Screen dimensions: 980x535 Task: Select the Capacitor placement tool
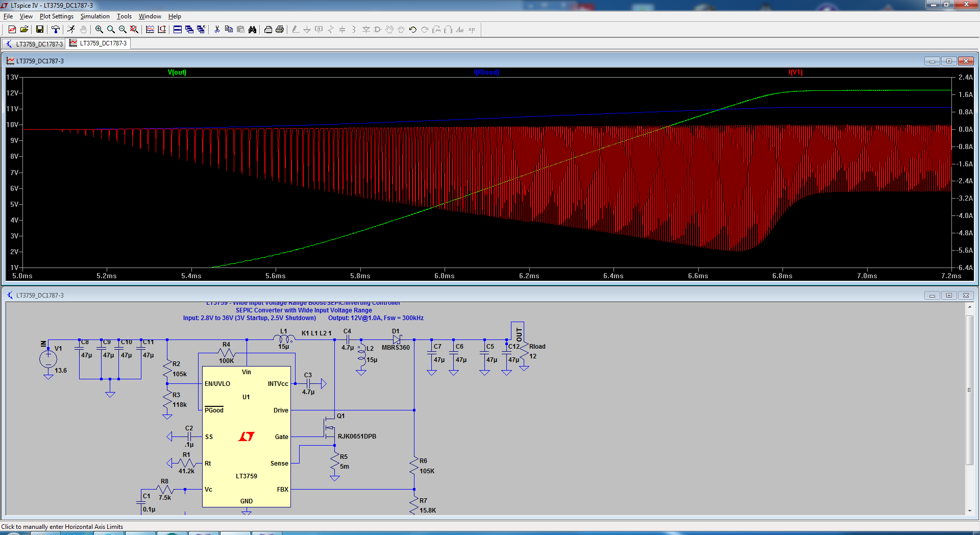(x=342, y=30)
